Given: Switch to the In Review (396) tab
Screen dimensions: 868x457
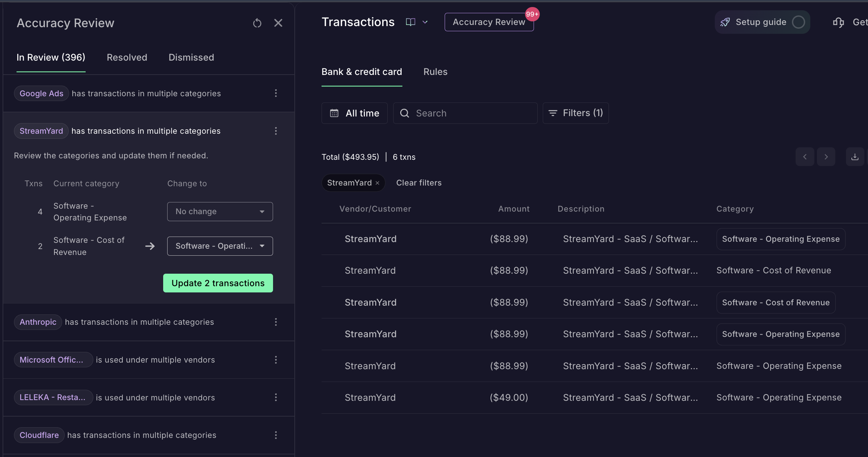Looking at the screenshot, I should pyautogui.click(x=51, y=57).
